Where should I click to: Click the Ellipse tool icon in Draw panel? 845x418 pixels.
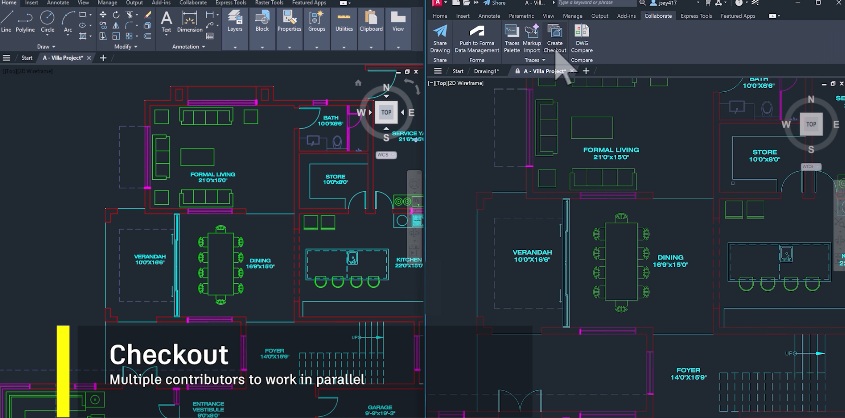pos(82,25)
